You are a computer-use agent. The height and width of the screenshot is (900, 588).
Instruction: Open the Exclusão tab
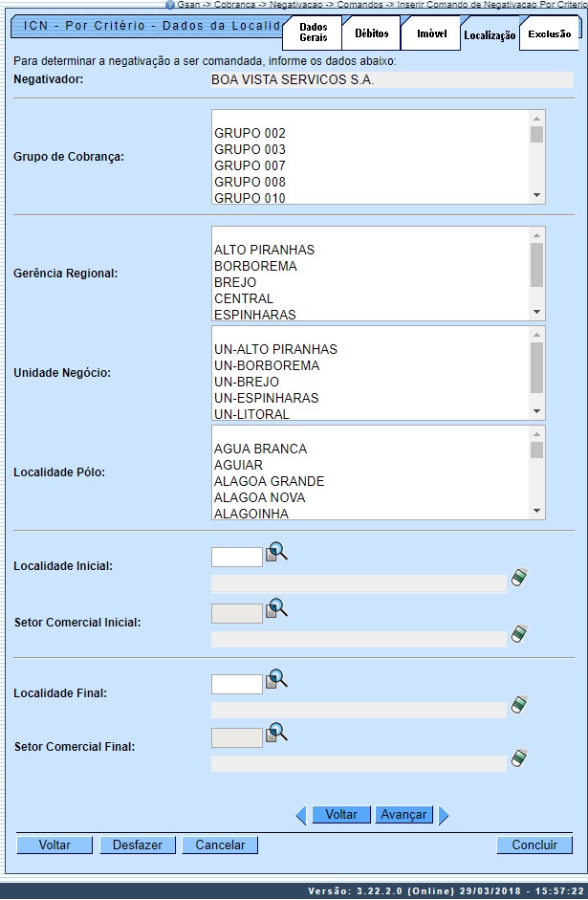(549, 34)
